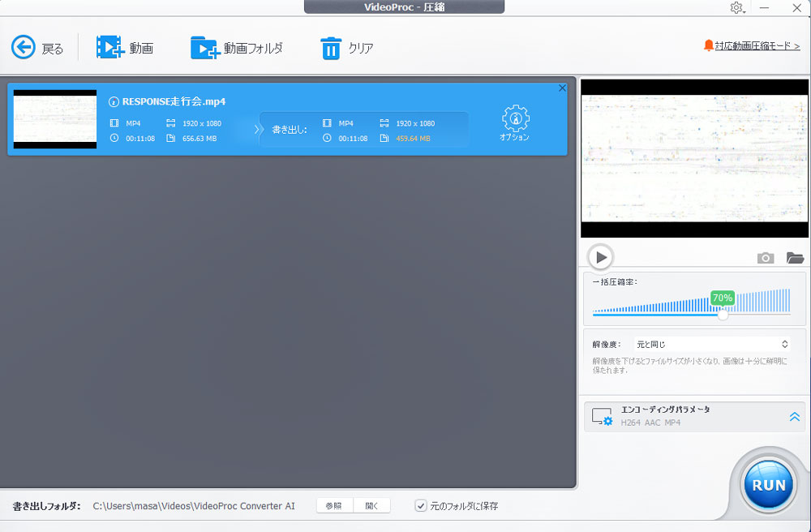Clear the list with the クリア trash icon

(x=331, y=48)
